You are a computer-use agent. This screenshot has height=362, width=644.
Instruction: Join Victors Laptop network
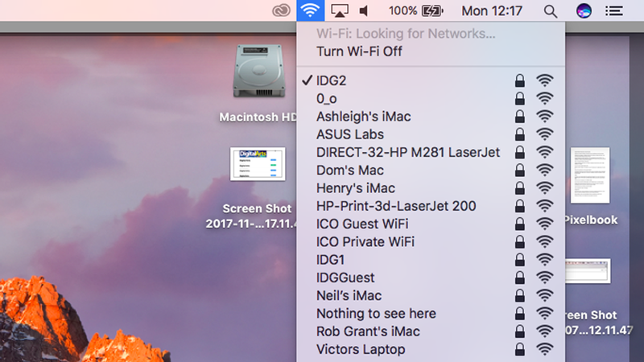[x=431, y=349]
